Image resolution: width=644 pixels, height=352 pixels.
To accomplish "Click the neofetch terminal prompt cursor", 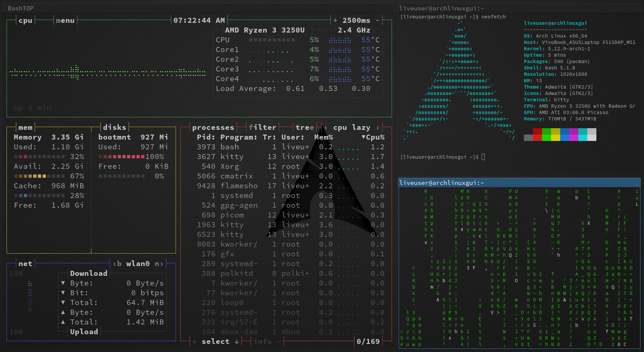I will 483,157.
